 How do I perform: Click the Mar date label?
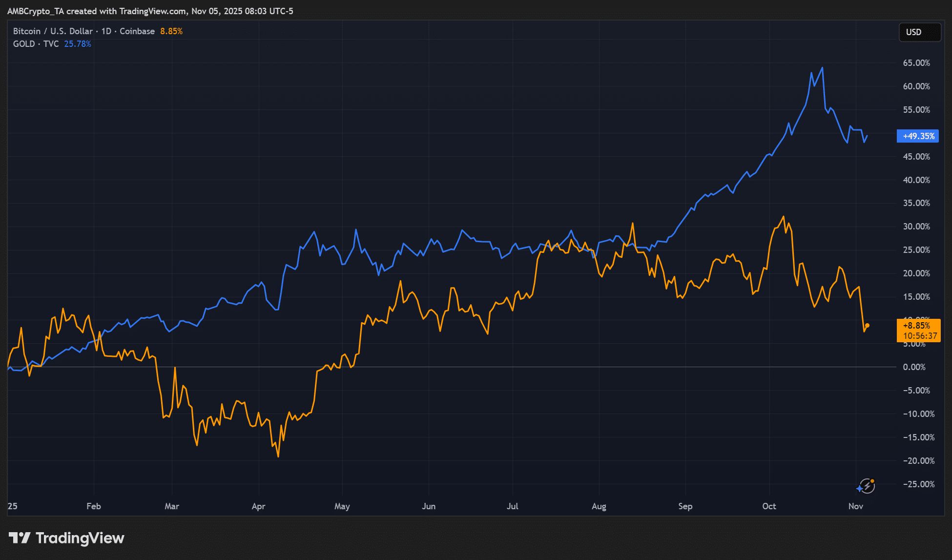(172, 506)
